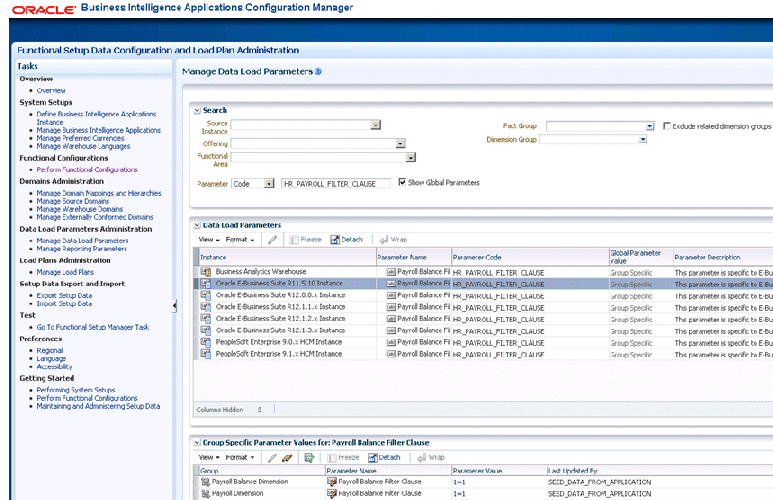773x500 pixels.
Task: Open the Source Instance dropdown
Action: pyautogui.click(x=376, y=126)
